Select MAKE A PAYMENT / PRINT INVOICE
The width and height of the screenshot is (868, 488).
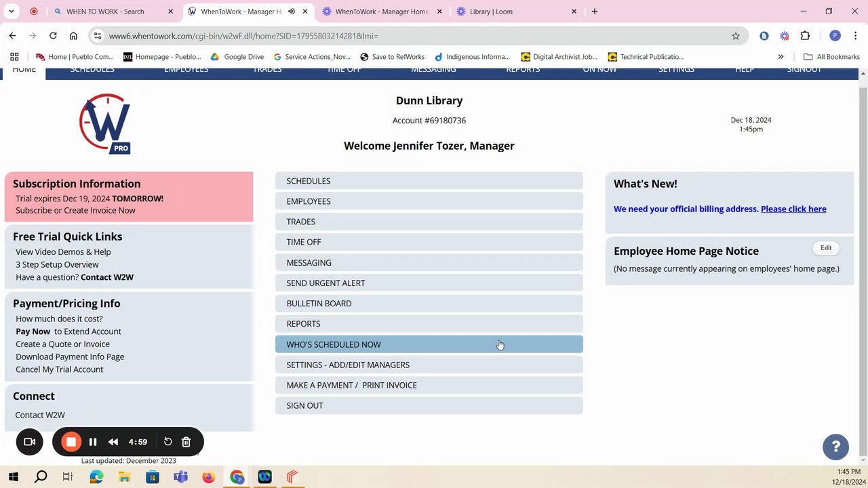(429, 385)
